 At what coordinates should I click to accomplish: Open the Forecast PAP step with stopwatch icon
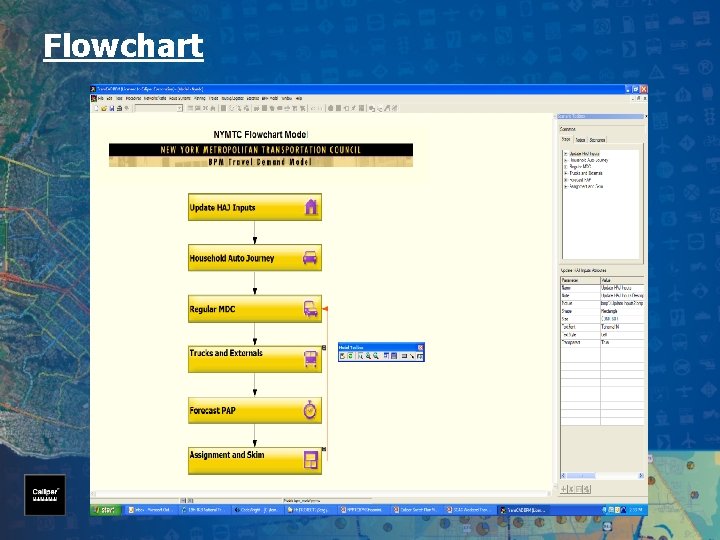(x=255, y=410)
